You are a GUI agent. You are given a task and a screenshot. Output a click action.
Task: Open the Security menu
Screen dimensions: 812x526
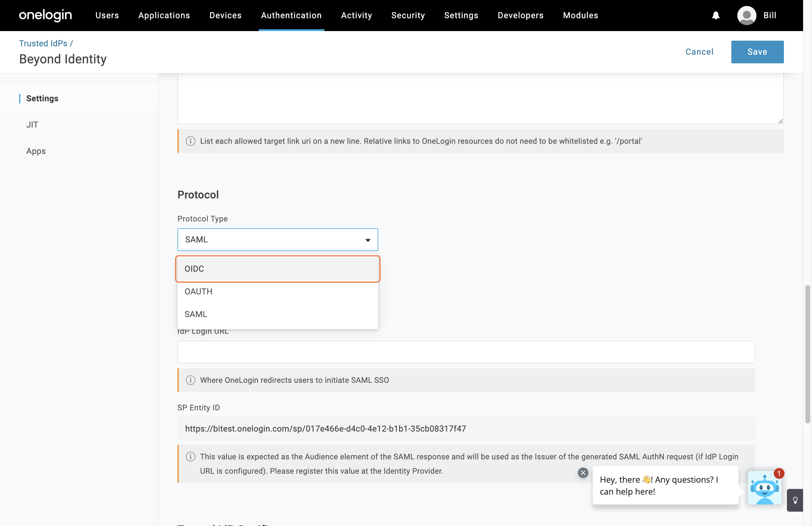click(408, 15)
